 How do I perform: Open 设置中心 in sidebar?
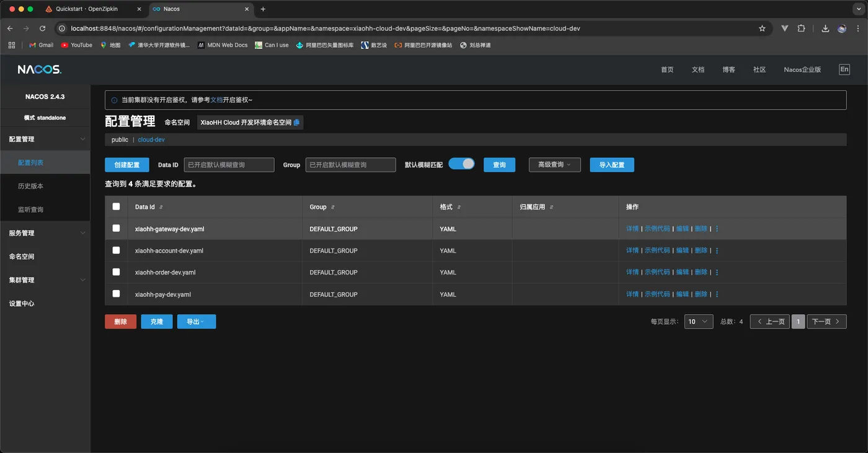pyautogui.click(x=45, y=304)
